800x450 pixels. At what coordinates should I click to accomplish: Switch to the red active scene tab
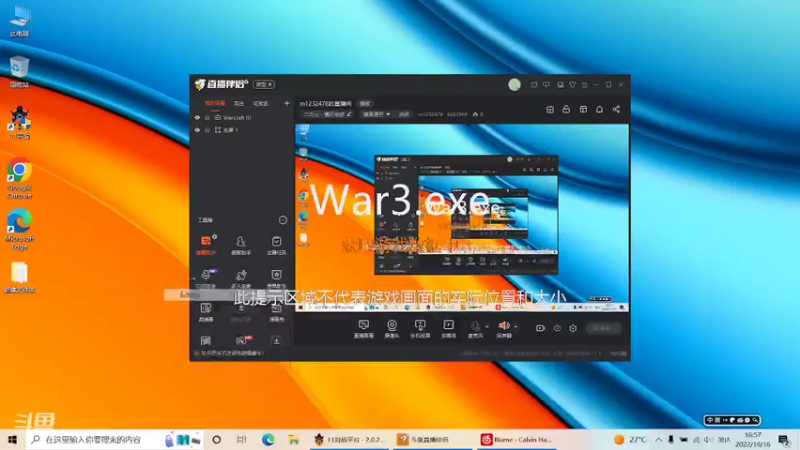(x=215, y=104)
